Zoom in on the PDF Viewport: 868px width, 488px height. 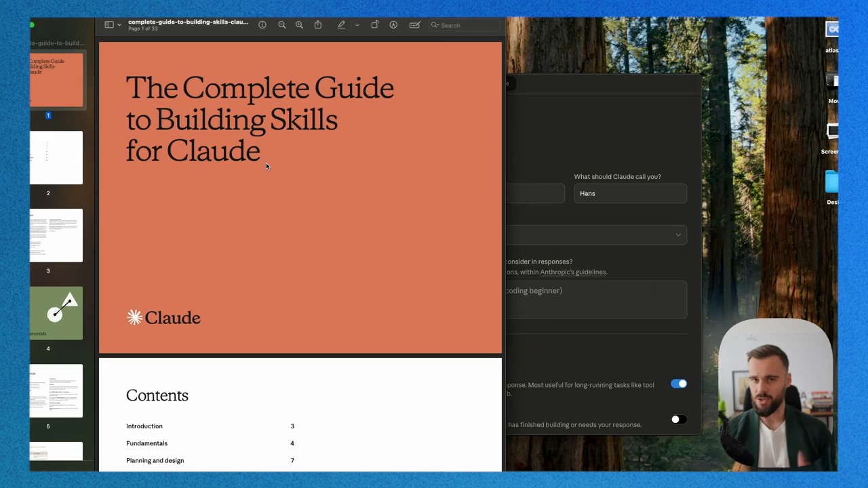(x=299, y=25)
